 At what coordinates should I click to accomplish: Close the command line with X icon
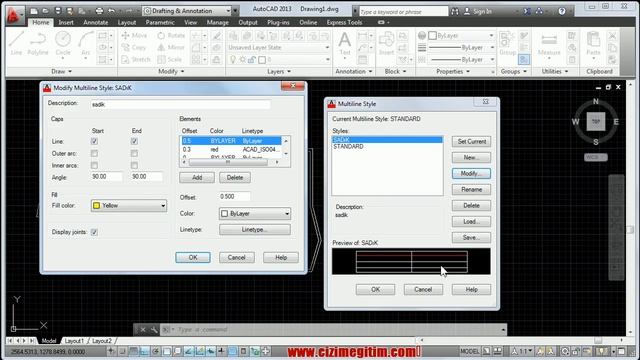[143, 329]
